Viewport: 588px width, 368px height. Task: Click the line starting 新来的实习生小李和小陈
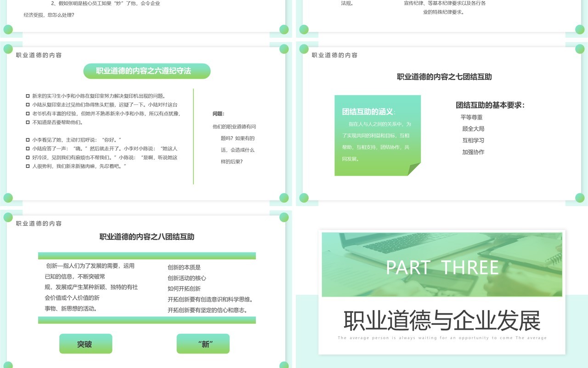tap(99, 96)
